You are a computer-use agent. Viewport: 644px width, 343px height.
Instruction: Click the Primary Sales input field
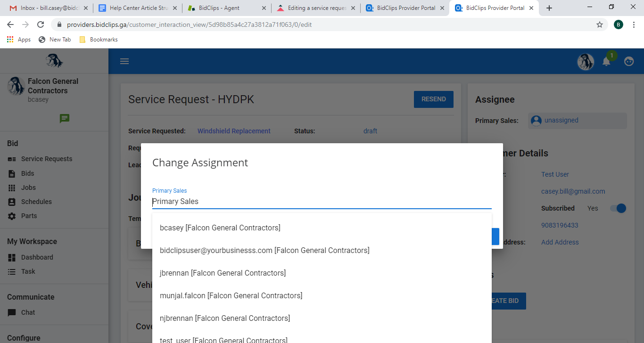pyautogui.click(x=322, y=202)
